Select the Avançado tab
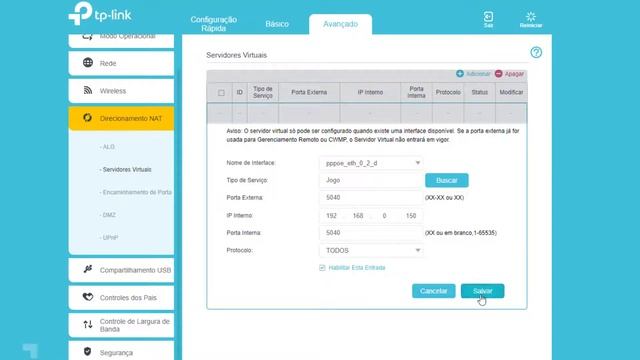 click(x=340, y=24)
